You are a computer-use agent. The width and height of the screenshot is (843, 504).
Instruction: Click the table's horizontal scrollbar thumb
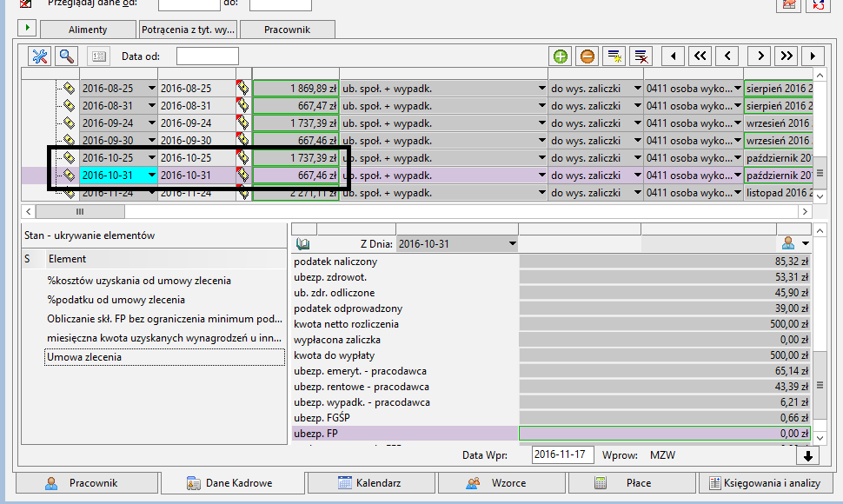click(80, 211)
